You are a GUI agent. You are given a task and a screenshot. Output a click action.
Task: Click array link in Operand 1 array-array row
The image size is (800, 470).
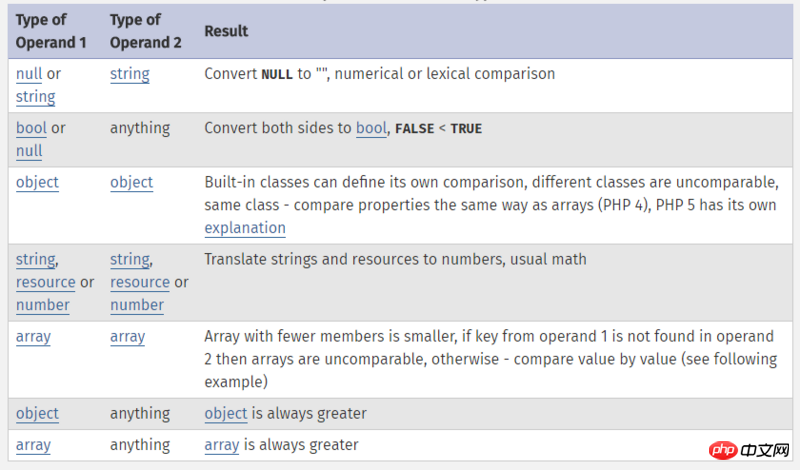pyautogui.click(x=33, y=337)
